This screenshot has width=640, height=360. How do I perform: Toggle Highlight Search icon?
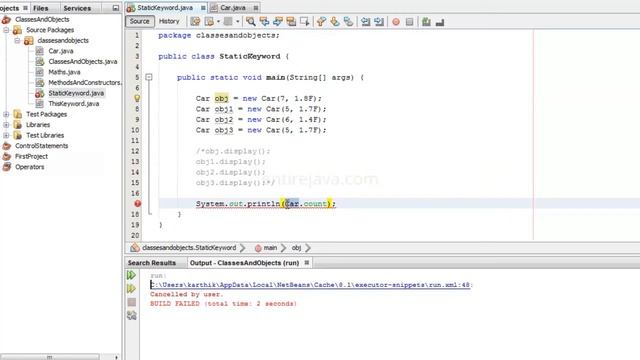click(x=291, y=22)
